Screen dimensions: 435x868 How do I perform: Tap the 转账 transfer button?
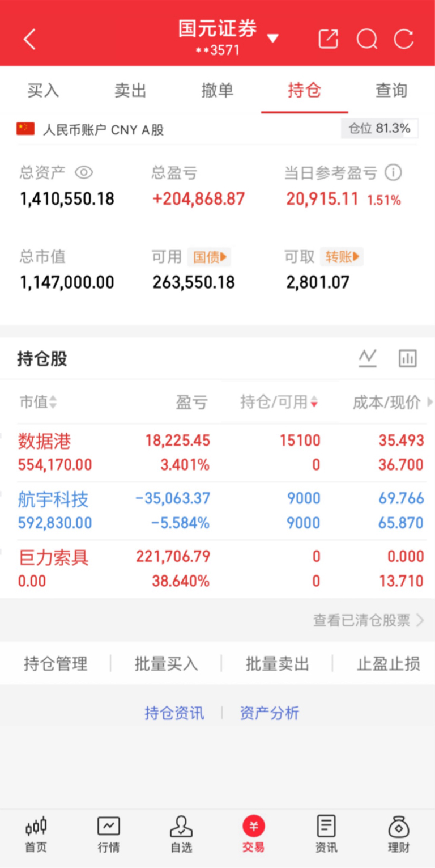(342, 257)
